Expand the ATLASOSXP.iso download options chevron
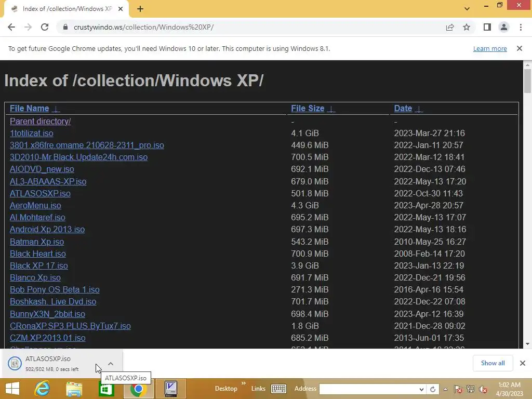The image size is (532, 399). pos(111,364)
